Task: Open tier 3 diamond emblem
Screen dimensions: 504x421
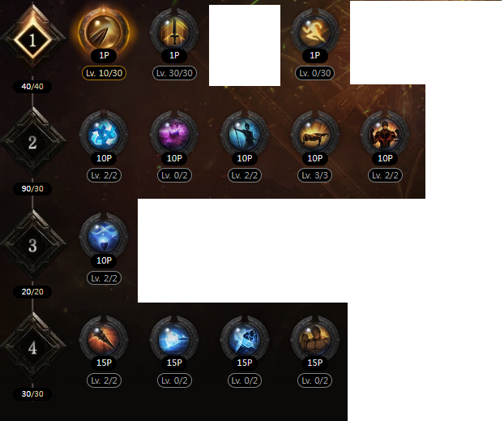Action: click(32, 245)
